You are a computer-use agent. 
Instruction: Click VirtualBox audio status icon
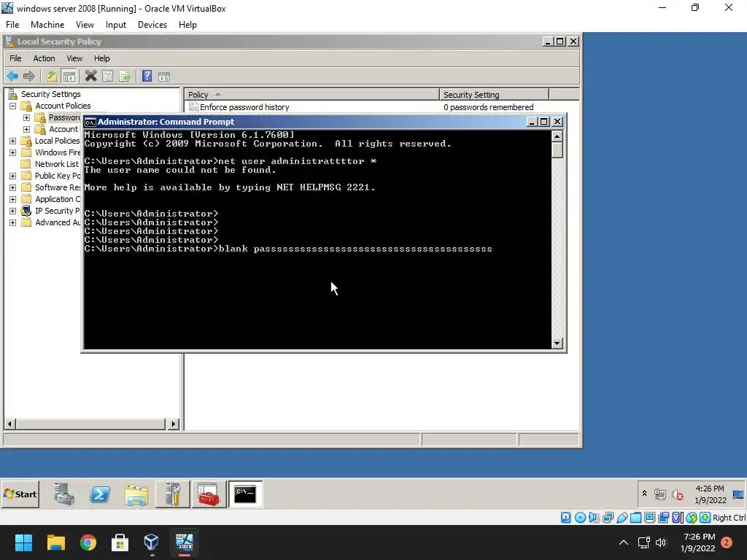point(594,518)
